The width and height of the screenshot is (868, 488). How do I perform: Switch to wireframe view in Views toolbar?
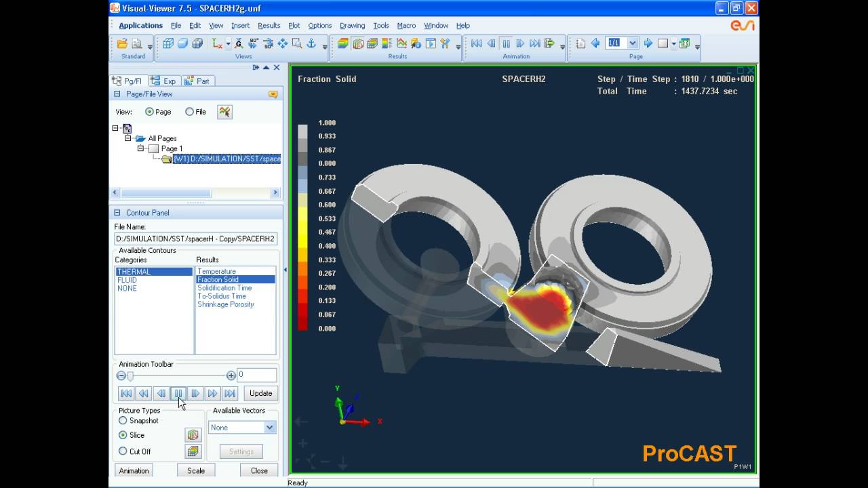coord(168,43)
